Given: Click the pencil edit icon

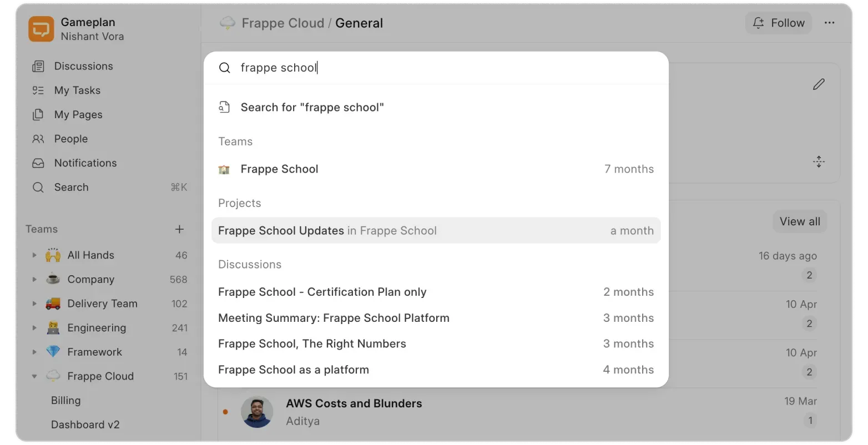Looking at the screenshot, I should (x=819, y=84).
